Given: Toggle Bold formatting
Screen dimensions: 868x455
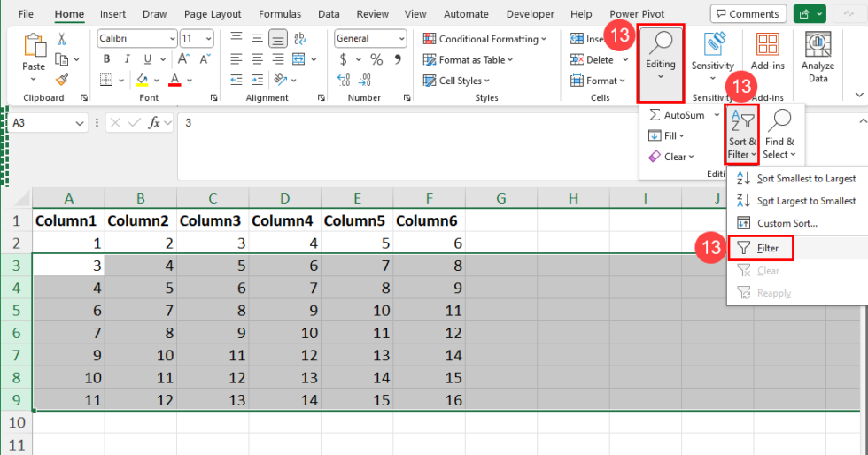Looking at the screenshot, I should tap(106, 59).
